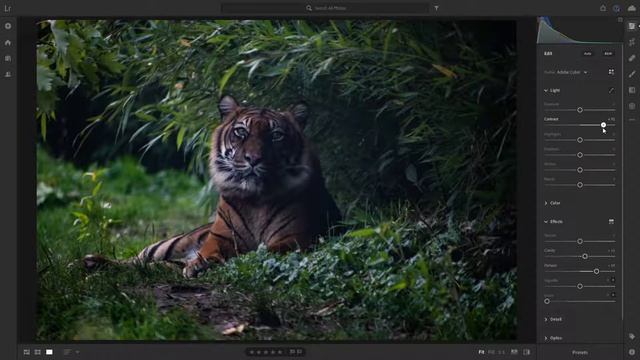Viewport: 640px width, 360px height.
Task: Switch to Detail single-photo view
Action: (x=49, y=352)
